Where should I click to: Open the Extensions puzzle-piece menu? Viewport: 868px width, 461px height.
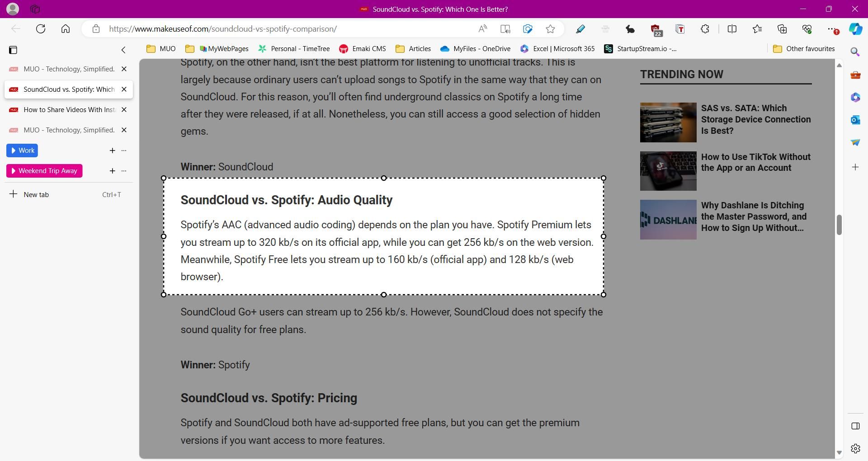click(705, 28)
